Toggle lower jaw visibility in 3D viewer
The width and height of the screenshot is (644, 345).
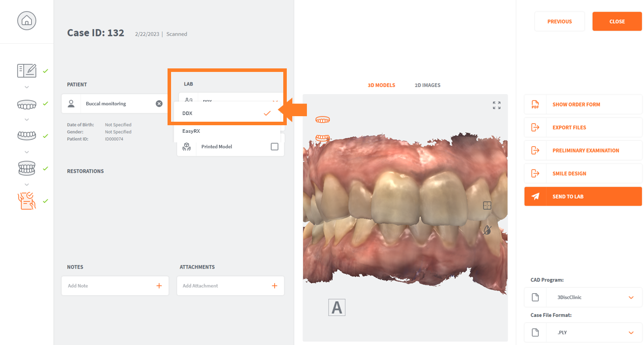(x=323, y=138)
